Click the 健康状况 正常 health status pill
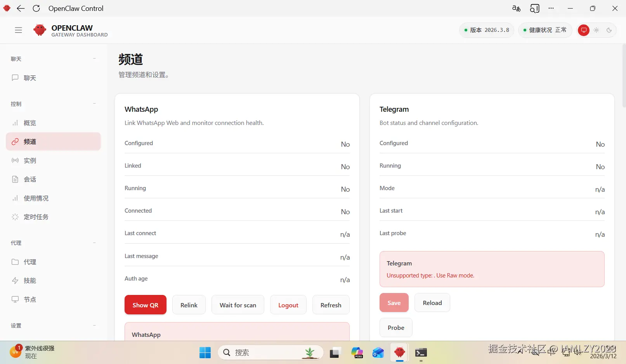Screen dimensions: 626x364 [x=545, y=30]
